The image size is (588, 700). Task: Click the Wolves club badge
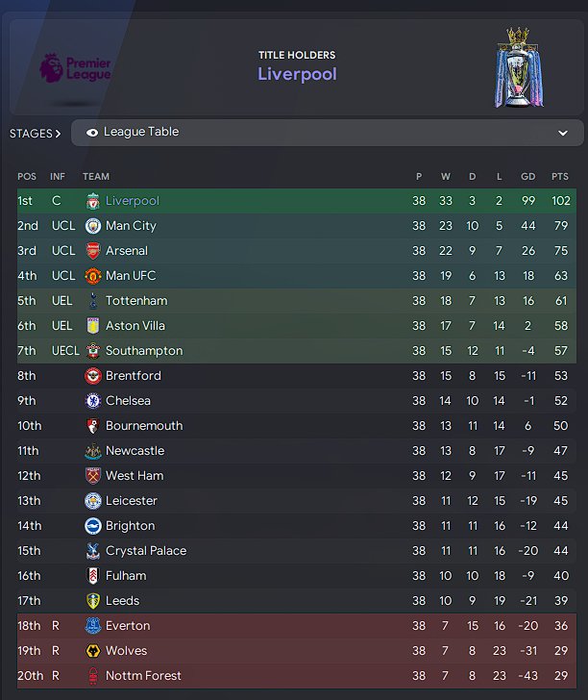[92, 651]
